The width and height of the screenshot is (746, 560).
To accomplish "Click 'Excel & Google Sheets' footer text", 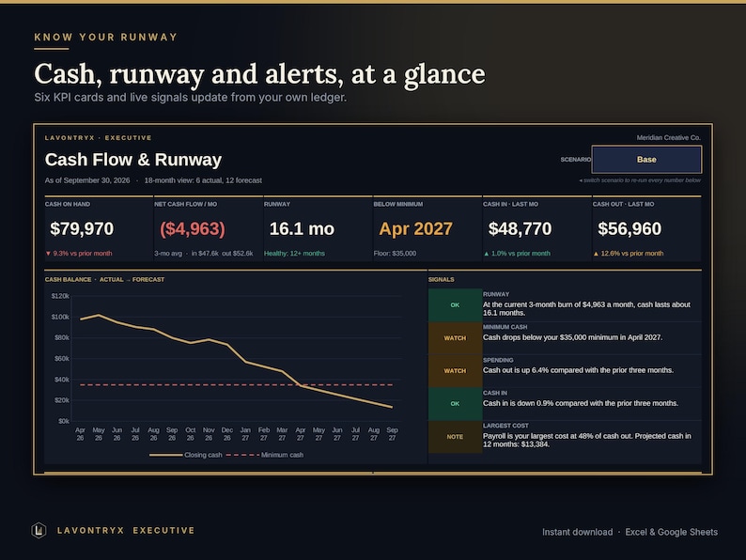I will 671,532.
